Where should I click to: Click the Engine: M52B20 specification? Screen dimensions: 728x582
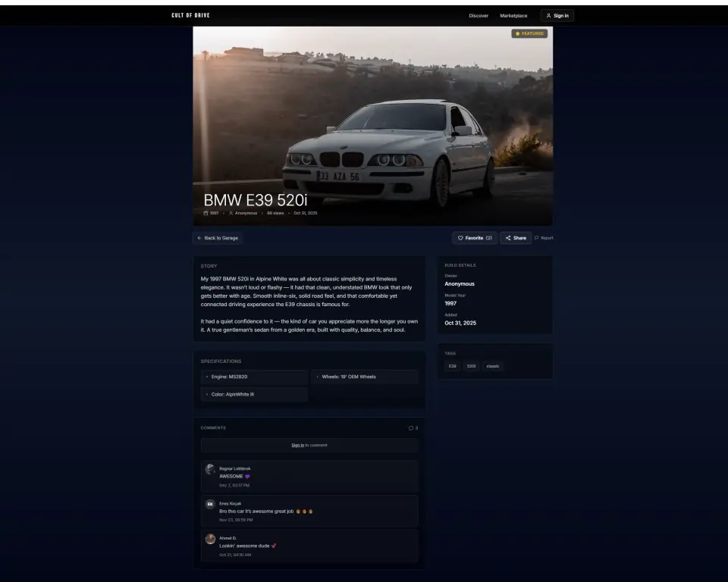click(255, 377)
